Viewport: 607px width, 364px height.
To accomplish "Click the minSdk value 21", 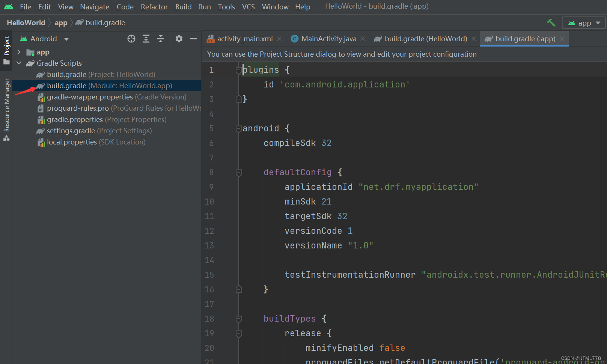I will pyautogui.click(x=326, y=202).
